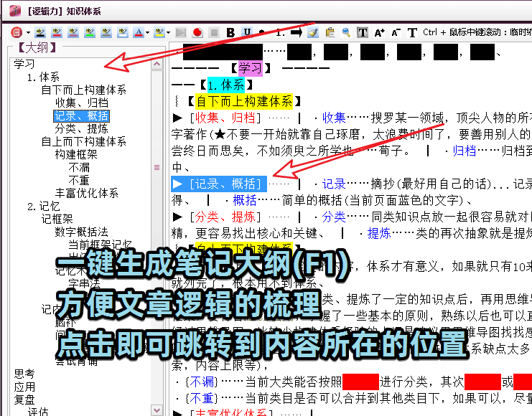Click blue "{不重}" term in editor

pos(202,398)
